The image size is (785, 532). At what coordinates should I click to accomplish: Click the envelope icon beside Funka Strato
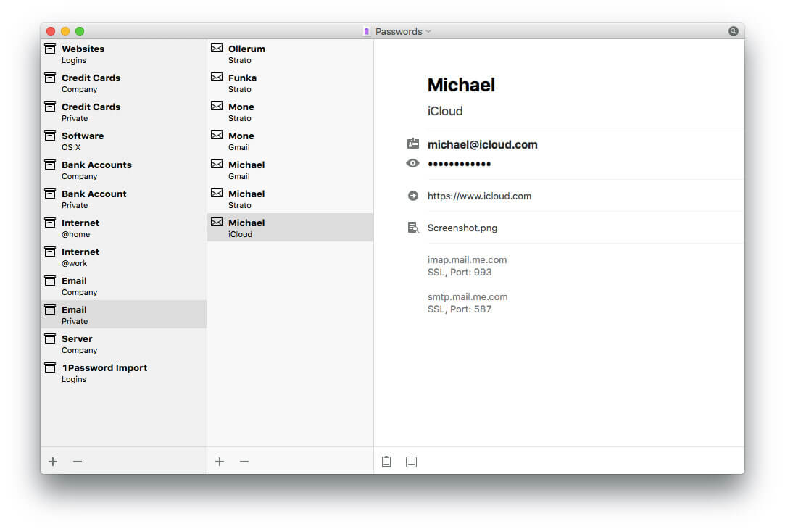click(x=217, y=77)
